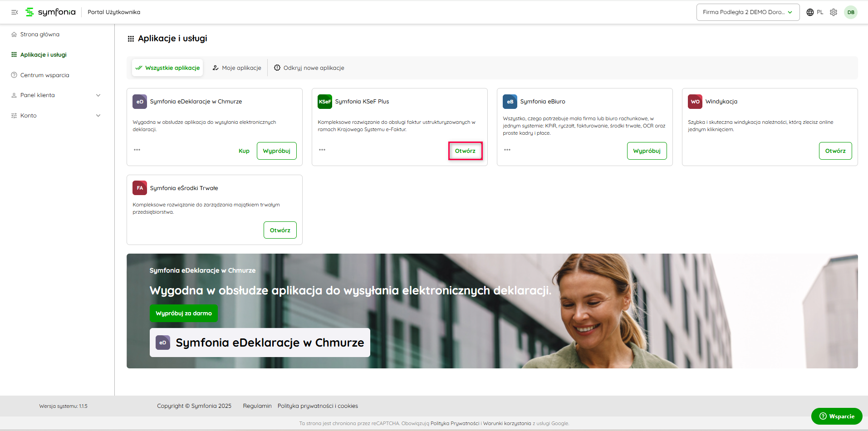Viewport: 868px width, 431px height.
Task: Click the globe language icon
Action: click(x=810, y=12)
